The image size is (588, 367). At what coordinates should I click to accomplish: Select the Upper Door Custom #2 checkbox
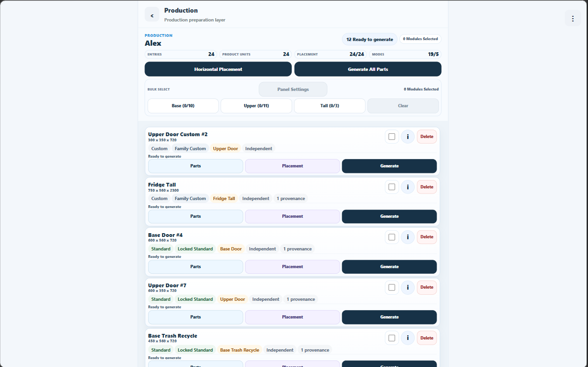click(x=392, y=137)
